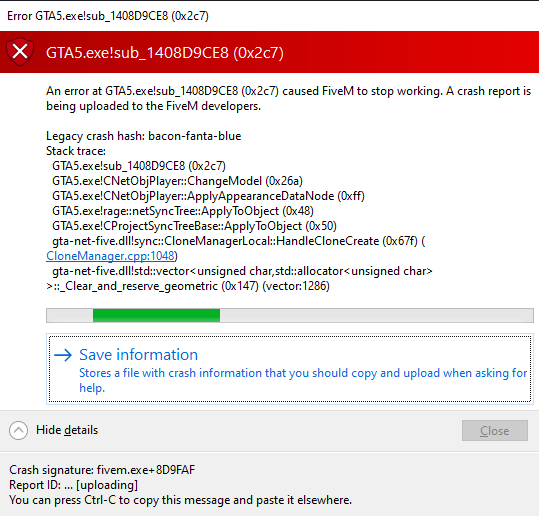The height and width of the screenshot is (516, 539).
Task: Select the 'Legacy crash hash: bacon-fanta-blue' line
Action: [x=143, y=136]
